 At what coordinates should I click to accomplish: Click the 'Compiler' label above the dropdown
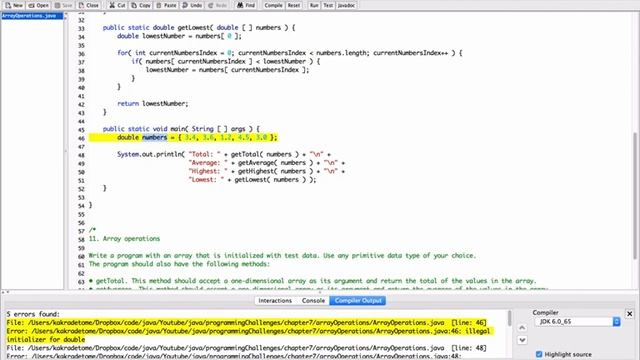(545, 312)
